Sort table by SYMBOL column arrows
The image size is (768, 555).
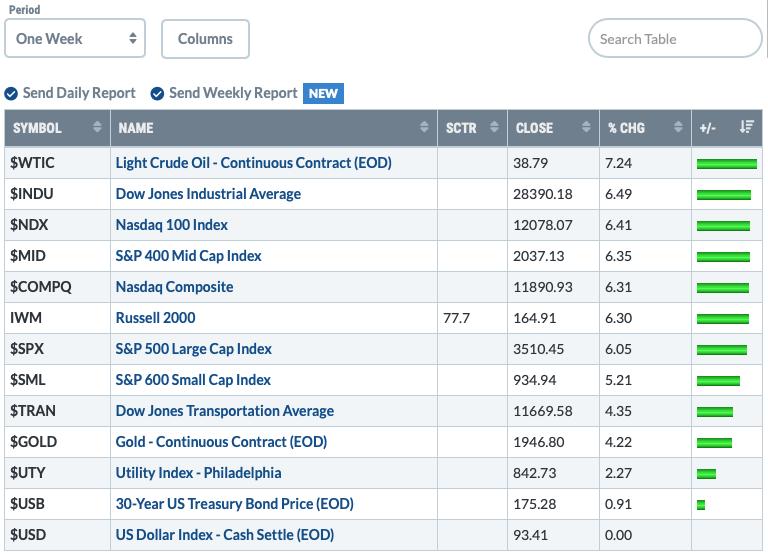[97, 127]
